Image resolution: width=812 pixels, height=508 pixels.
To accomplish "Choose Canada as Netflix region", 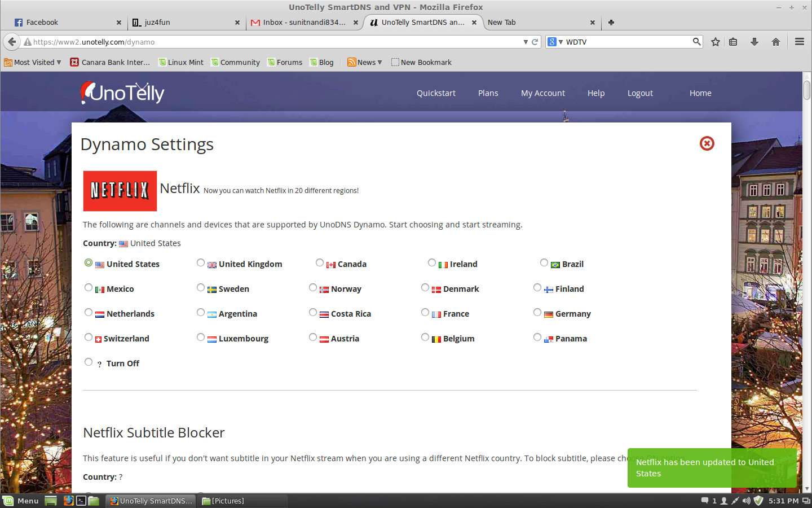I will pos(320,263).
